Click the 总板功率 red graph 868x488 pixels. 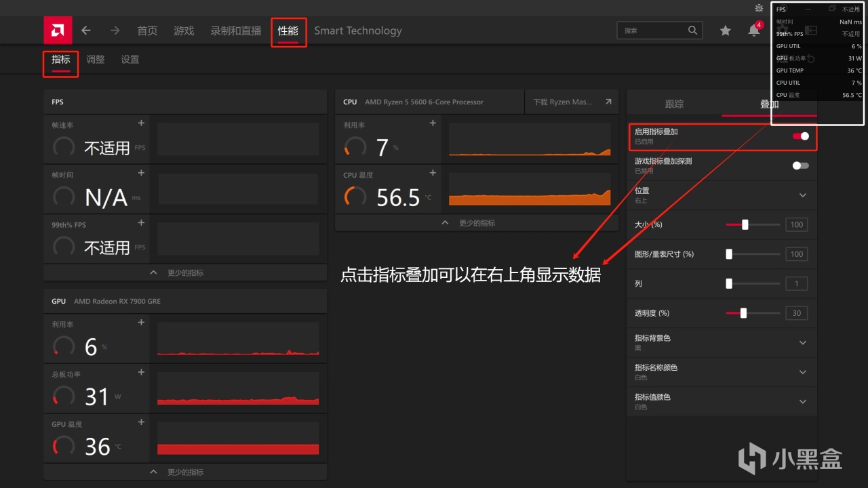click(238, 388)
